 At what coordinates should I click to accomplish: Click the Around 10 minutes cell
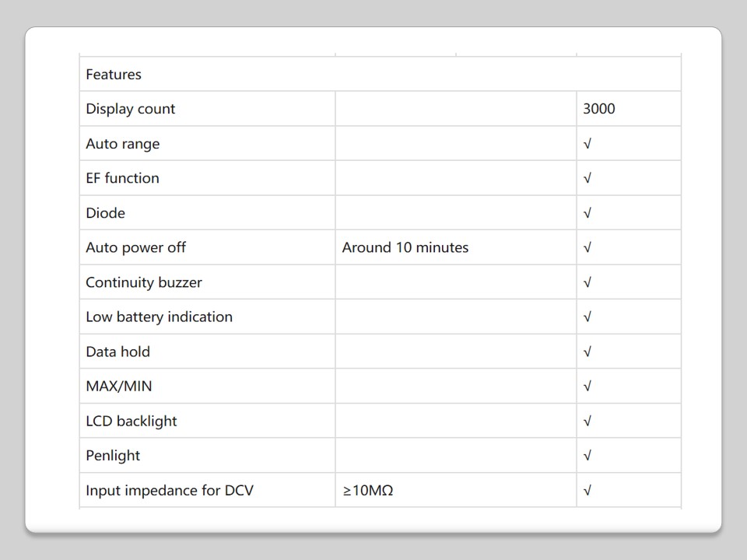[405, 247]
